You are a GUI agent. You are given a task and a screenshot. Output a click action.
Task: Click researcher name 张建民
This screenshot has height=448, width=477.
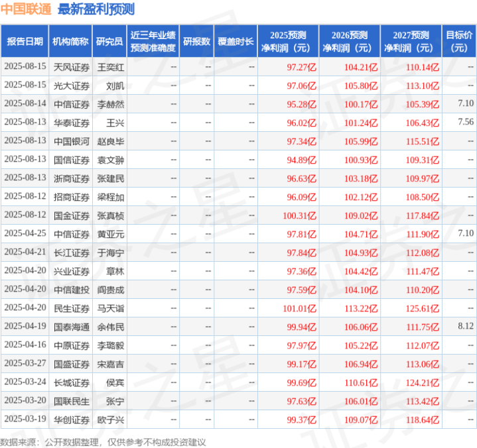coord(111,178)
